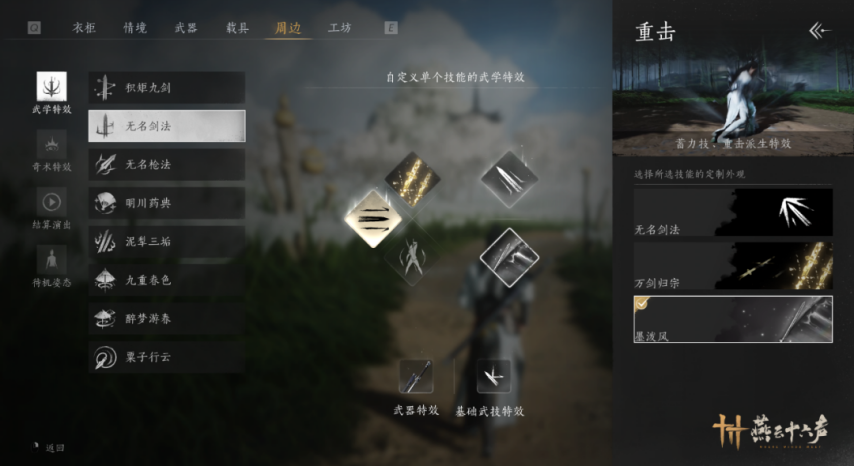Select 无名枪法 in the skill list
854x466 pixels.
point(167,164)
